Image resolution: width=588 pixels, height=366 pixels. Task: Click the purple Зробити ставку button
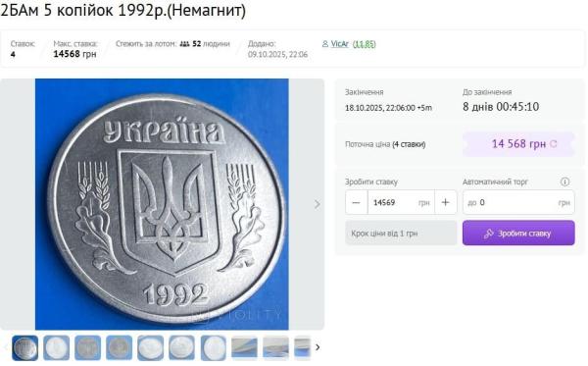[x=518, y=234]
